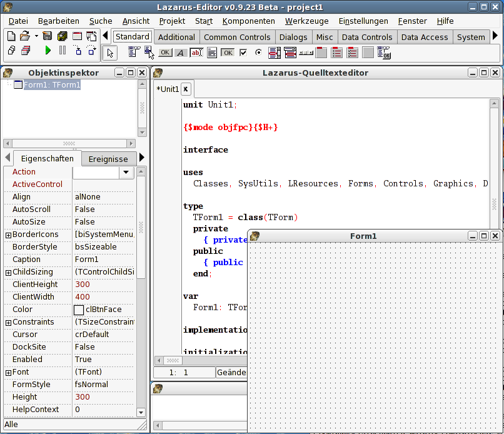504x434 pixels.
Task: Select the TGroupBox component icon
Action: click(x=321, y=53)
